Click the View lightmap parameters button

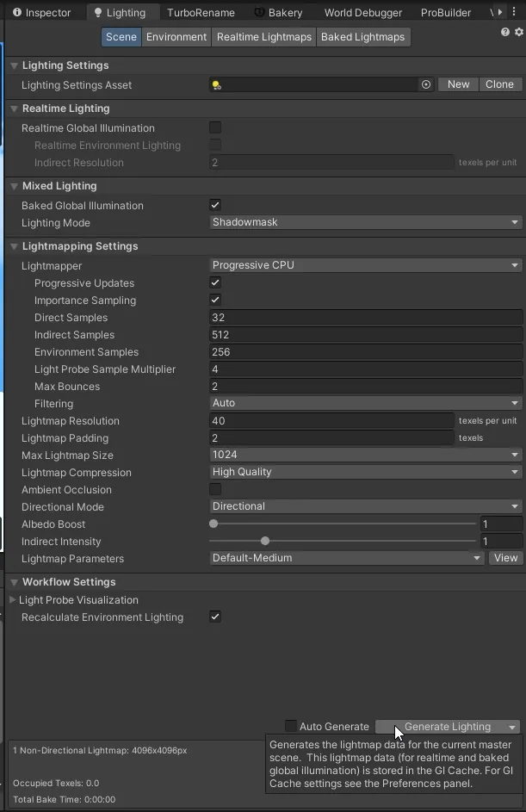pos(506,558)
